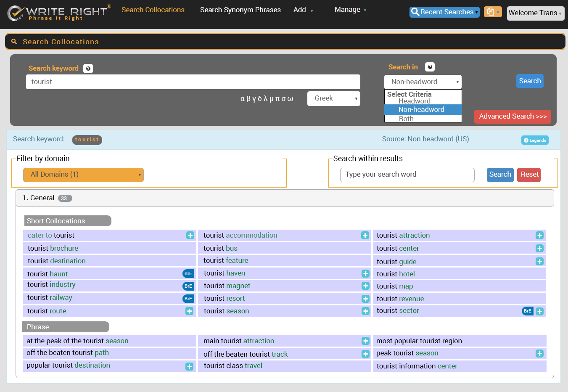
Task: Expand plus icon for peak tourist season
Action: pyautogui.click(x=539, y=354)
